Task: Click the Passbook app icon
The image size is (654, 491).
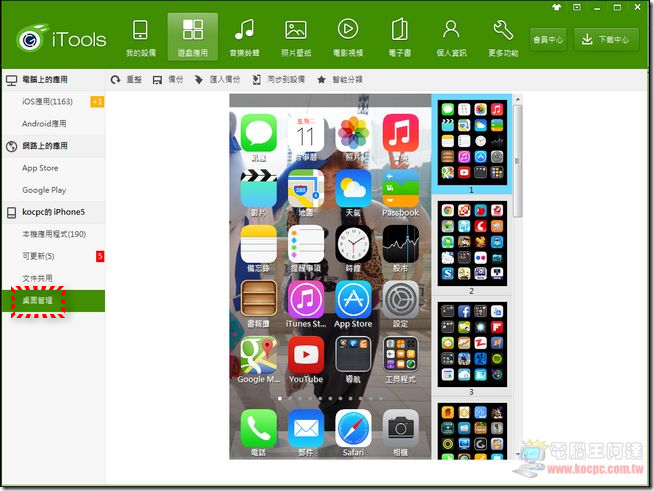Action: pos(400,188)
